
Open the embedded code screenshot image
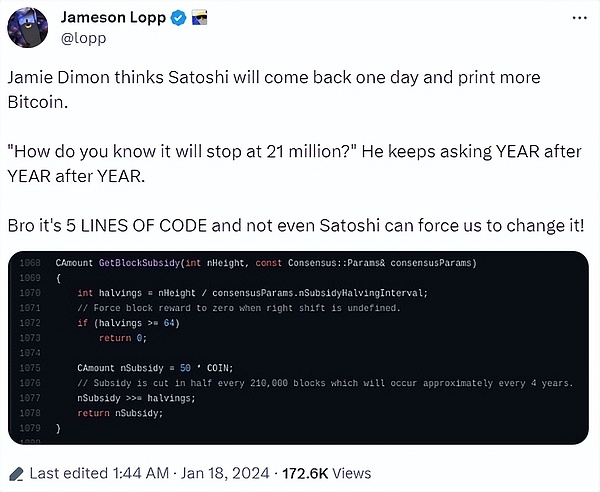pyautogui.click(x=298, y=348)
